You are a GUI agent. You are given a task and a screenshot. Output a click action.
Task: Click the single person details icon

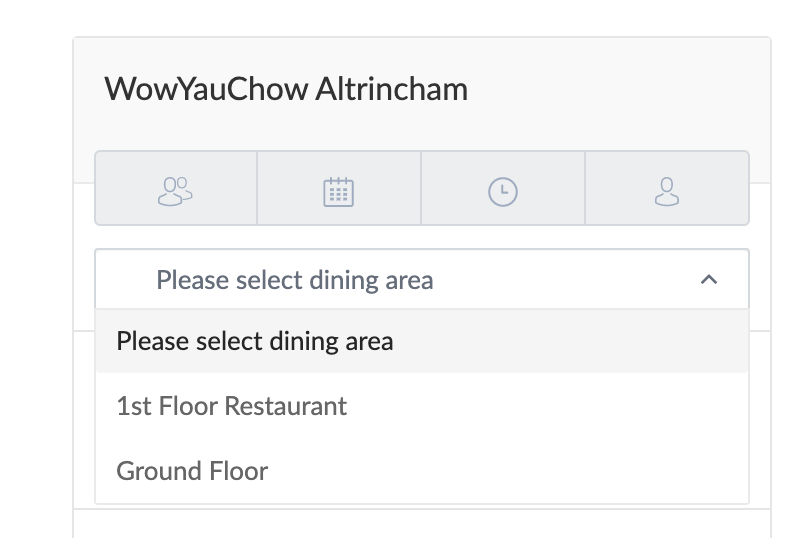pyautogui.click(x=667, y=191)
